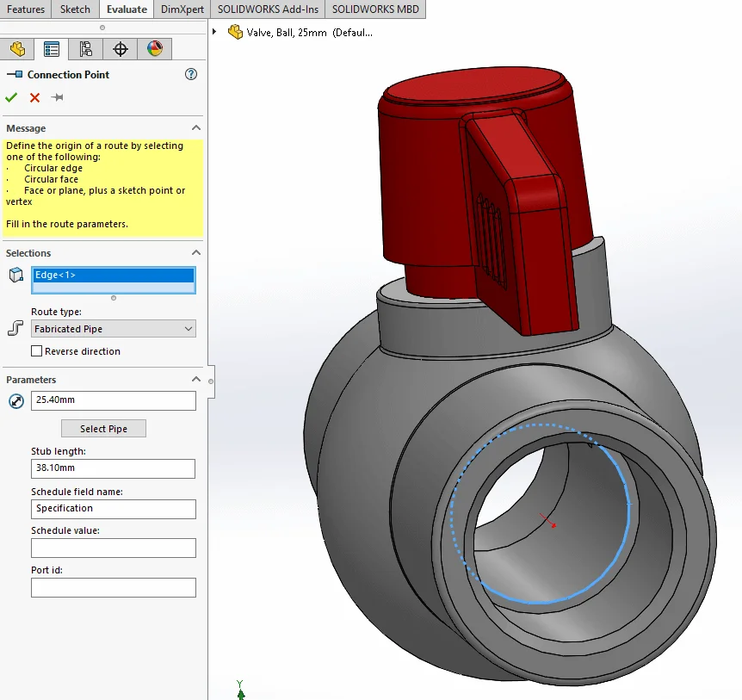Open the FeatureManager Design Tree tab icon
This screenshot has width=742, height=700.
[x=17, y=49]
